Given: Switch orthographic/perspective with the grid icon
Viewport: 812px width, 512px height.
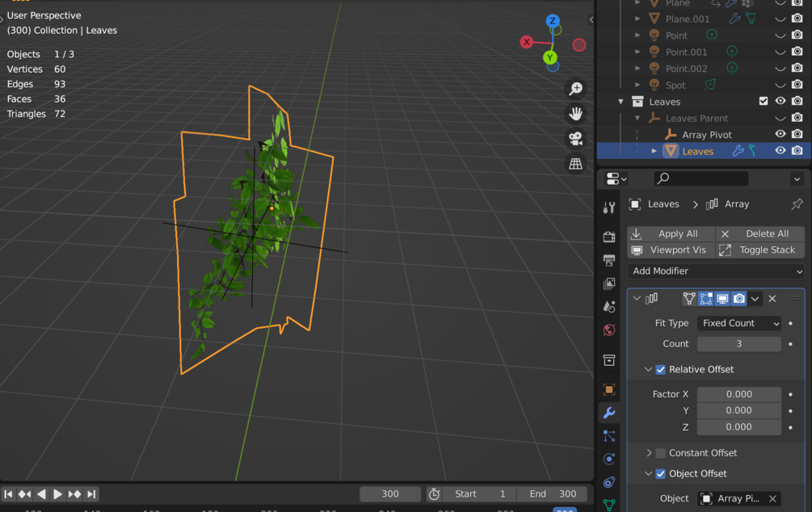Looking at the screenshot, I should coord(576,164).
